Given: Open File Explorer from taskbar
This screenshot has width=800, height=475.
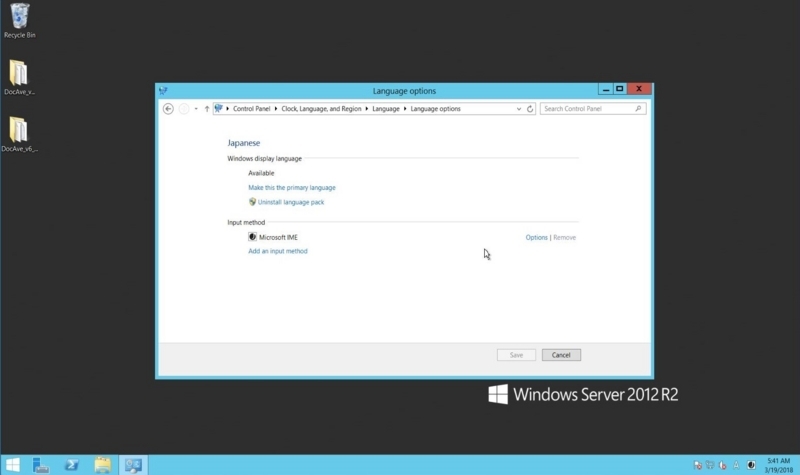Looking at the screenshot, I should point(103,465).
